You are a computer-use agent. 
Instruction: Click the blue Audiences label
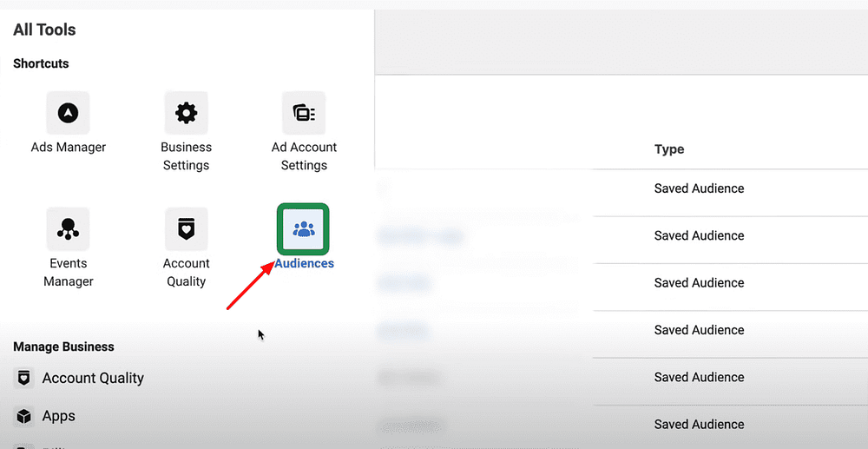[x=304, y=263]
